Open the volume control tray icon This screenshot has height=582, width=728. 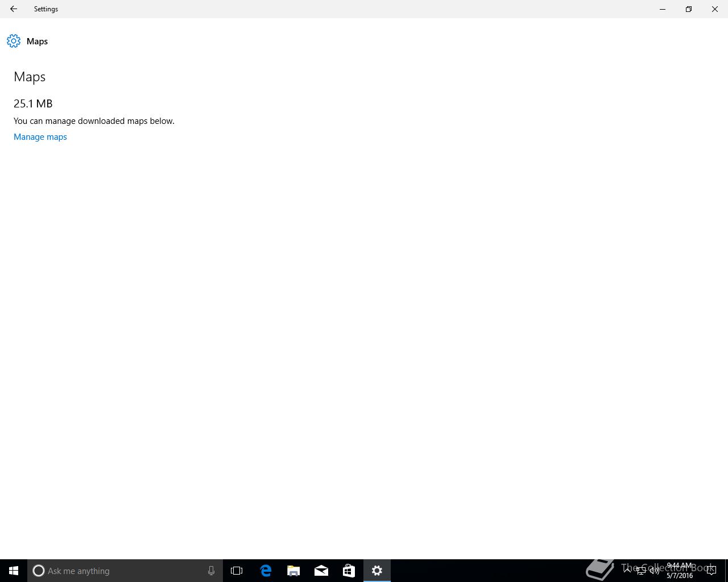(x=655, y=571)
